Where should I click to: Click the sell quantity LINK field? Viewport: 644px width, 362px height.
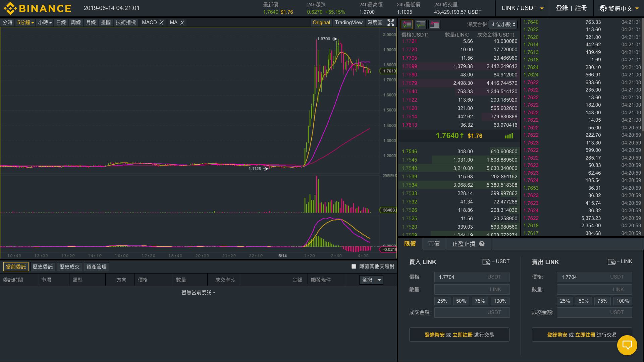click(595, 290)
